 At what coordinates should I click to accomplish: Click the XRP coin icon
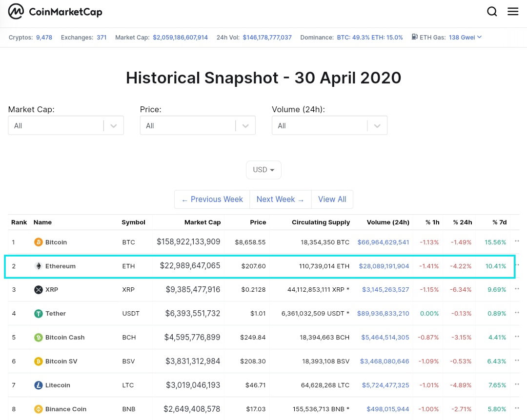[39, 290]
